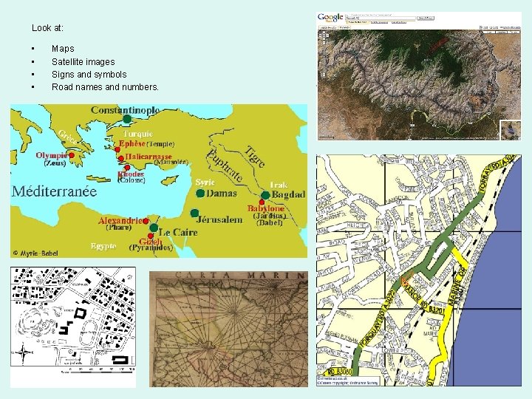Screen dimensions: 532x399
Task: Click the 'Turquie' country label
Action: click(138, 134)
